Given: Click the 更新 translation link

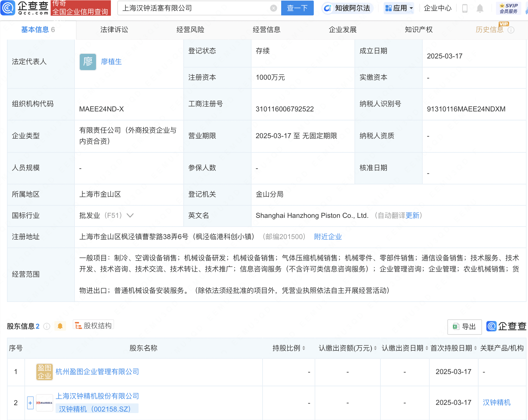Looking at the screenshot, I should pyautogui.click(x=412, y=216).
